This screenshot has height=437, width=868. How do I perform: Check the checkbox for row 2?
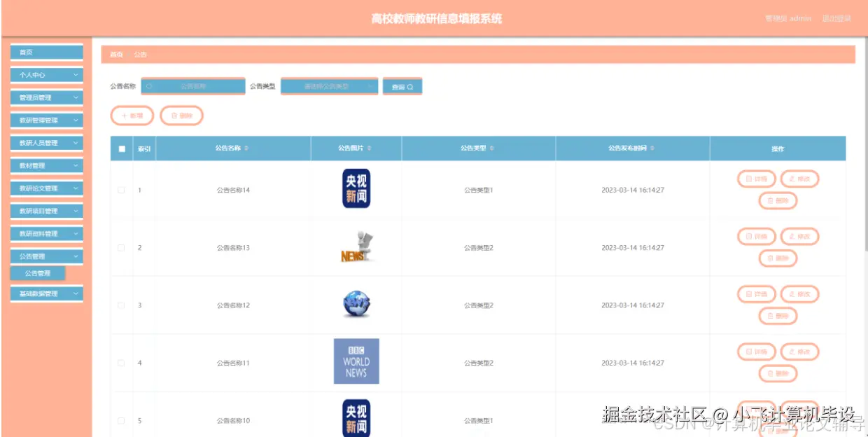coord(121,248)
